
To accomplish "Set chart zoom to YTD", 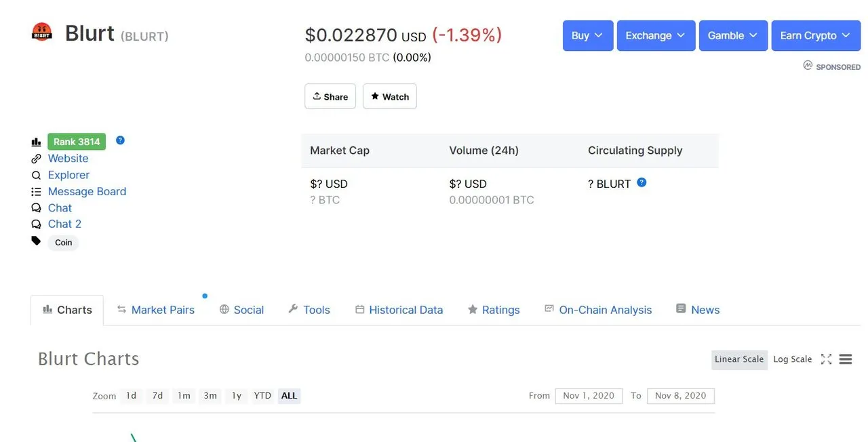I will [x=262, y=396].
